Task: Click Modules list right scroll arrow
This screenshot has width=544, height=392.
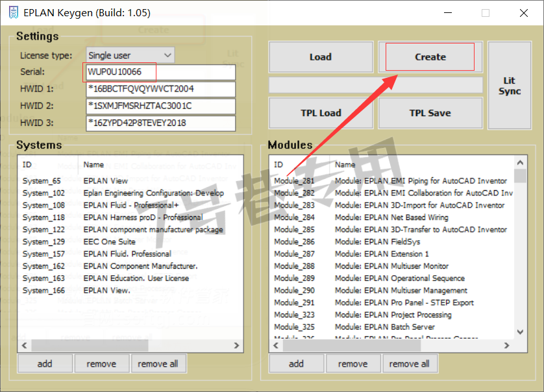Action: coord(507,345)
